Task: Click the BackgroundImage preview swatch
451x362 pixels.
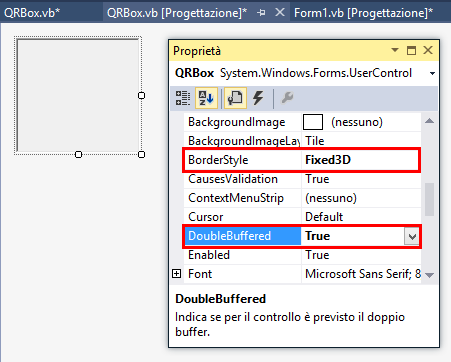Action: (313, 122)
